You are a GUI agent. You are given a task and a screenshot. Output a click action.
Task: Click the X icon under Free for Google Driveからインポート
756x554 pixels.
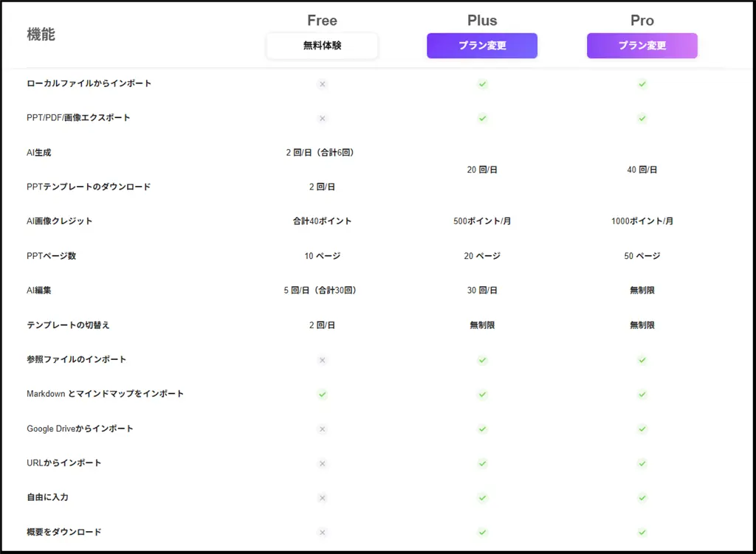coord(322,429)
